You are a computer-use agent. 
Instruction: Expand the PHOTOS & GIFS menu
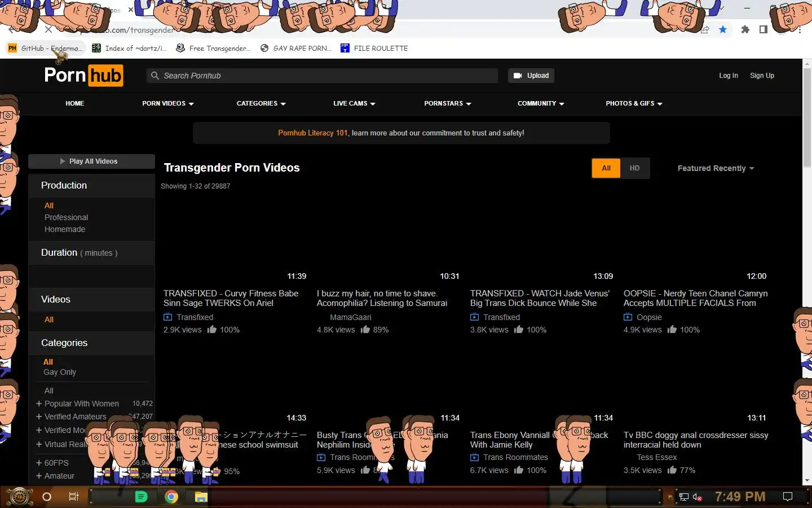(x=634, y=103)
